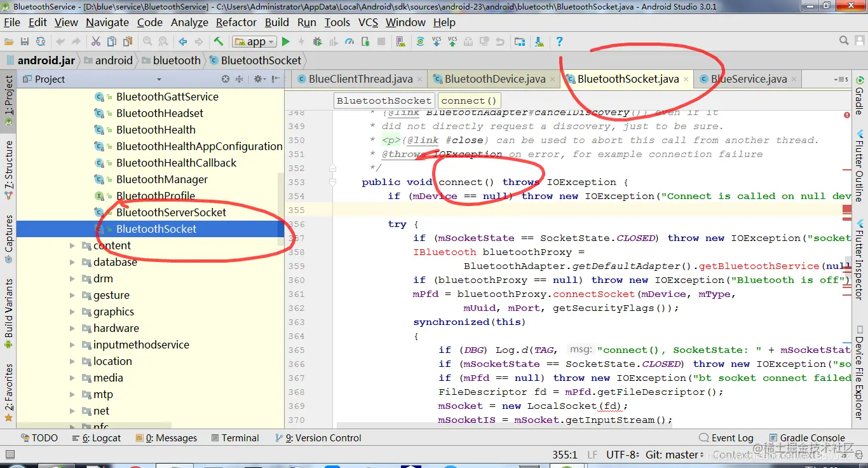Click Collapse All in Project panel
The image size is (868, 468).
click(240, 79)
